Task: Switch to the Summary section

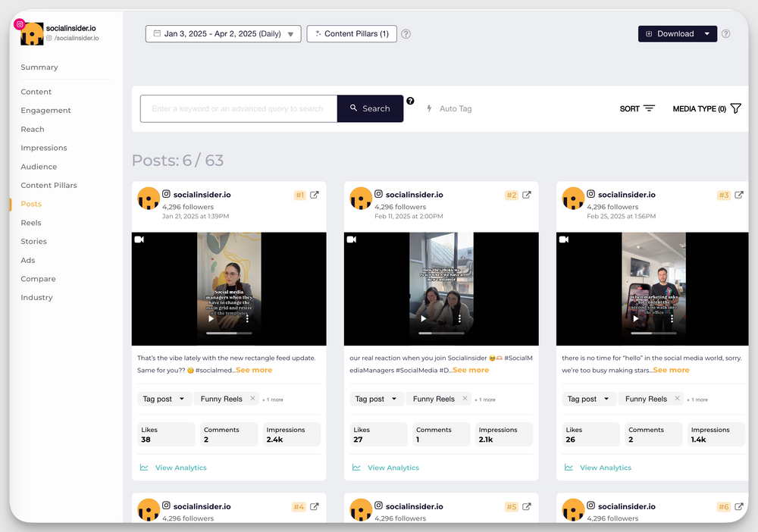Action: coord(39,67)
